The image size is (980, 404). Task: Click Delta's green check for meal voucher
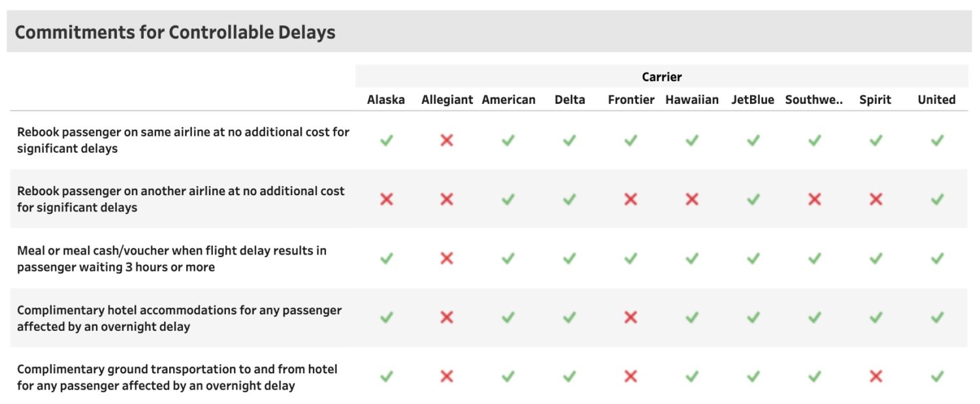[x=570, y=258]
